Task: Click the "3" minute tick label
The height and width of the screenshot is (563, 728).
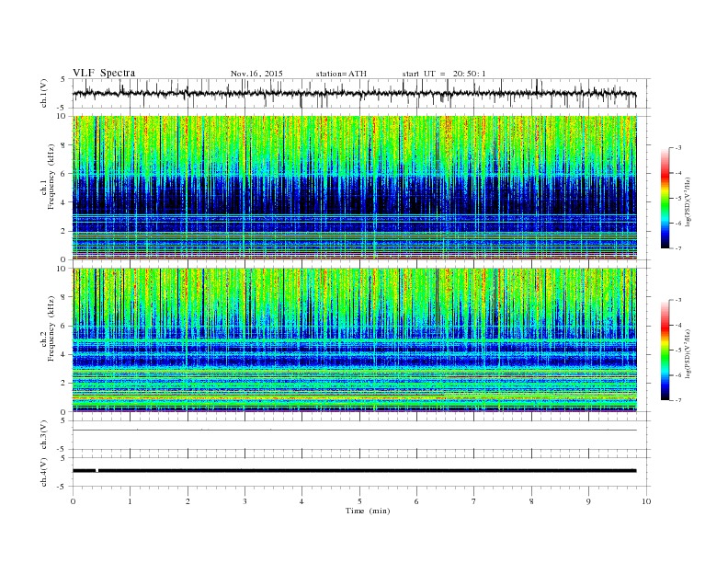Action: [245, 501]
